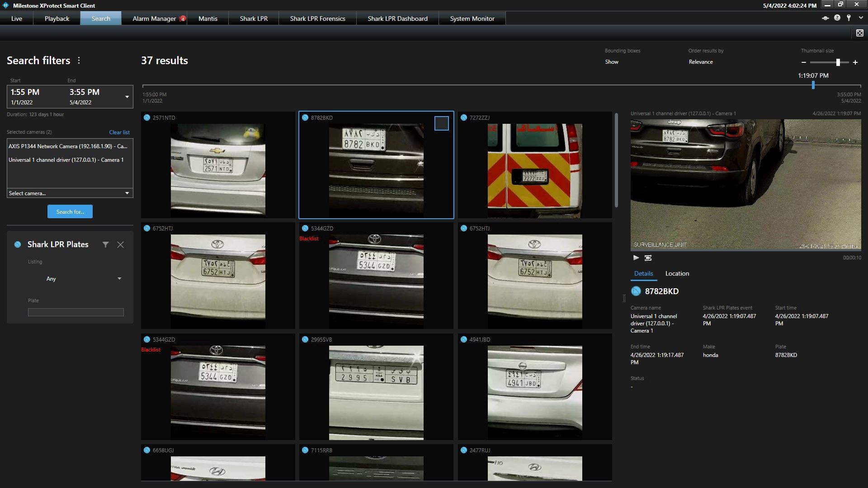
Task: Click the Shark LPR icon beside 8782BKD details
Action: point(636,291)
